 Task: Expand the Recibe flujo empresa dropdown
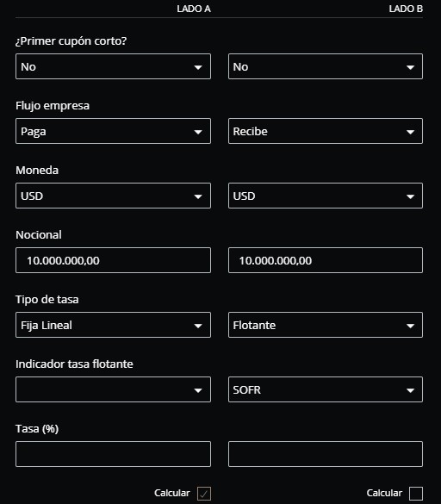(326, 131)
